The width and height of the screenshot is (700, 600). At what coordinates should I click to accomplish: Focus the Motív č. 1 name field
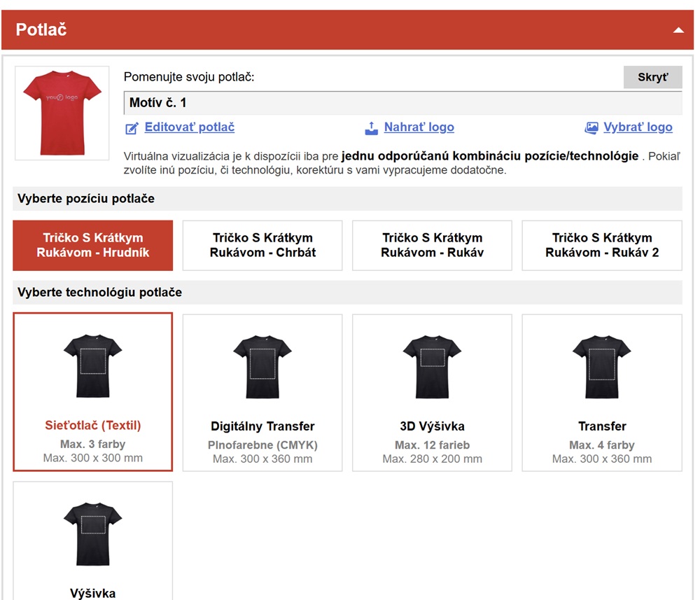tap(402, 103)
